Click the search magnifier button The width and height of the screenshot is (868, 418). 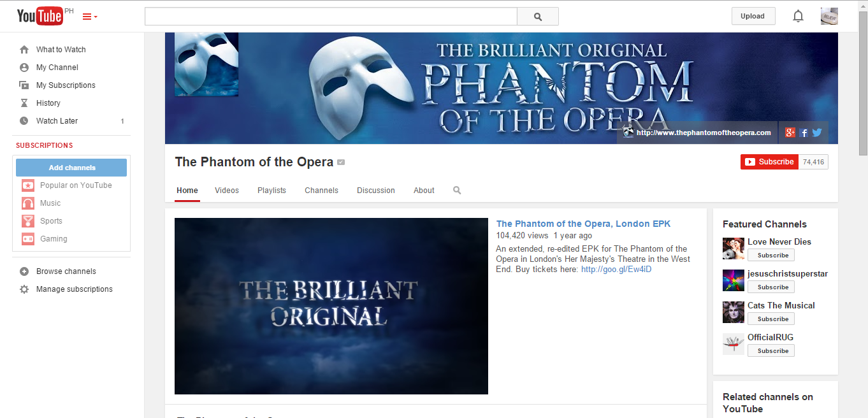[538, 17]
